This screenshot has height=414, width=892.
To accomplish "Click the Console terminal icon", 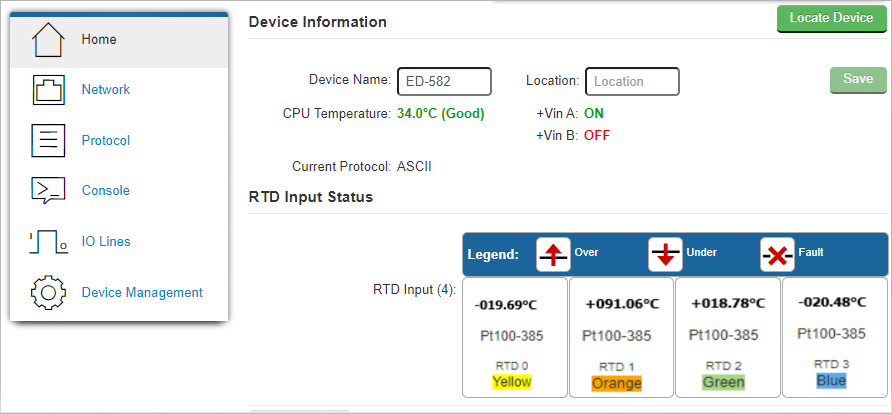I will [48, 190].
